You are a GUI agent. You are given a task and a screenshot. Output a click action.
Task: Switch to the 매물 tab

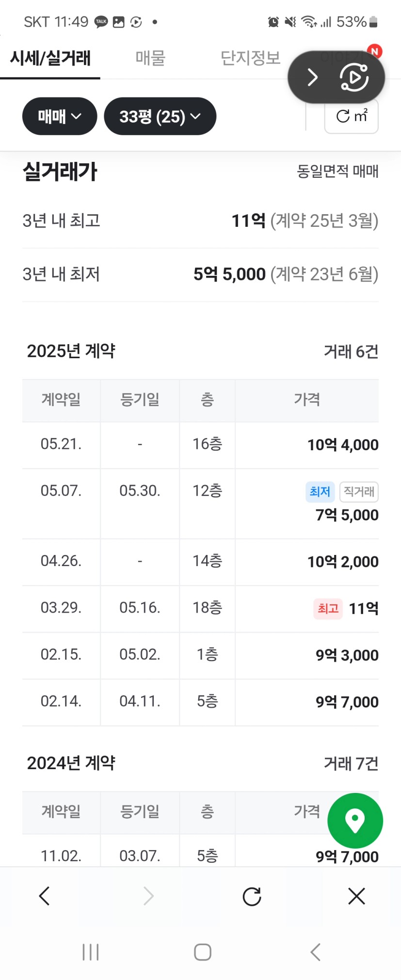pyautogui.click(x=150, y=58)
